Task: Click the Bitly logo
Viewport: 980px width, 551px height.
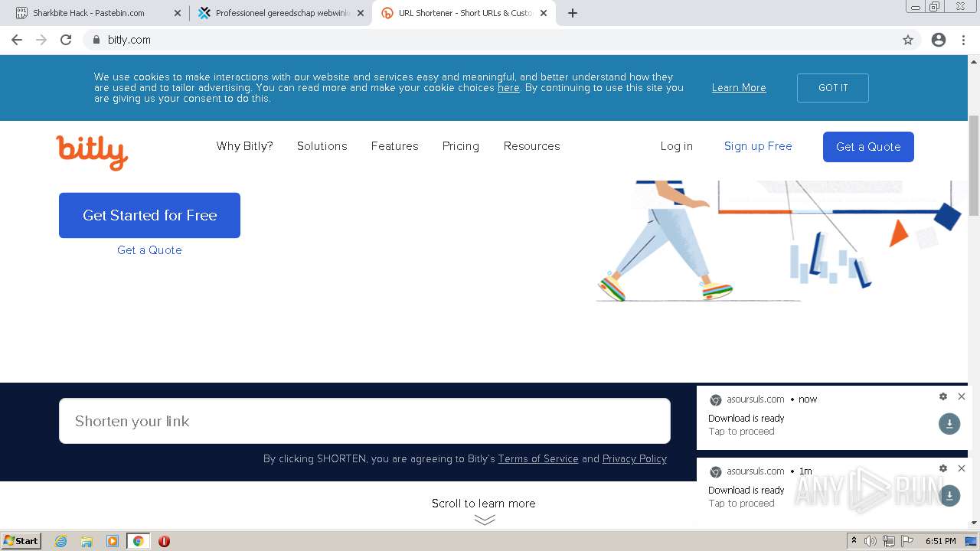Action: pos(92,152)
